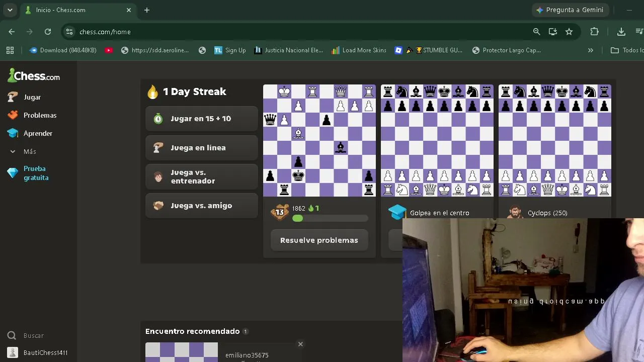Select the Inicio - Chess.com tab
The image size is (644, 362).
click(x=78, y=10)
